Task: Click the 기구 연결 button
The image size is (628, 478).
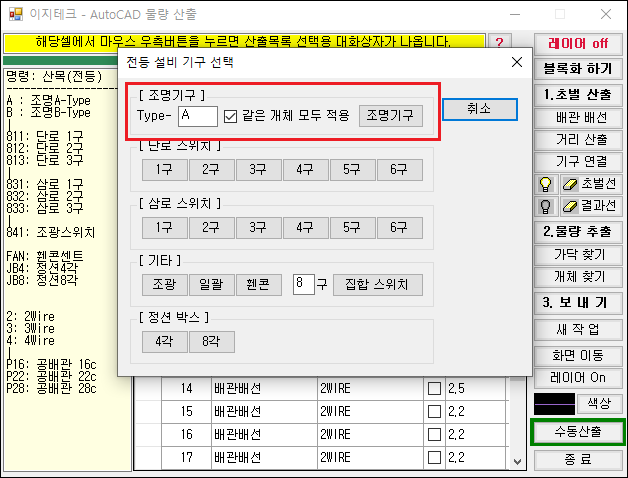Action: [578, 162]
